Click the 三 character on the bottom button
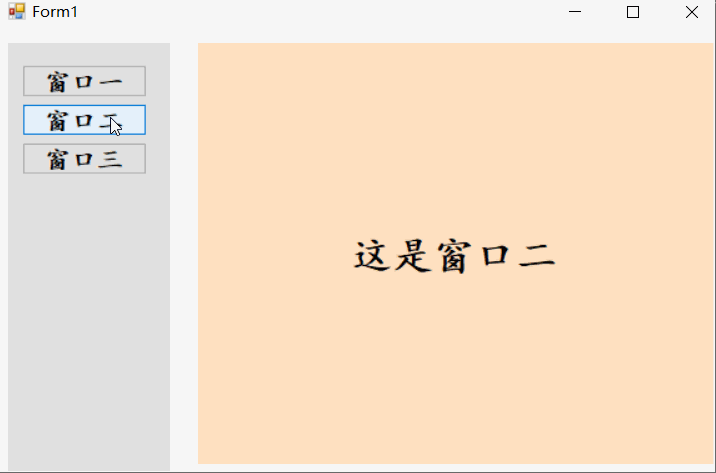Screen dimensions: 716x473 [110, 160]
